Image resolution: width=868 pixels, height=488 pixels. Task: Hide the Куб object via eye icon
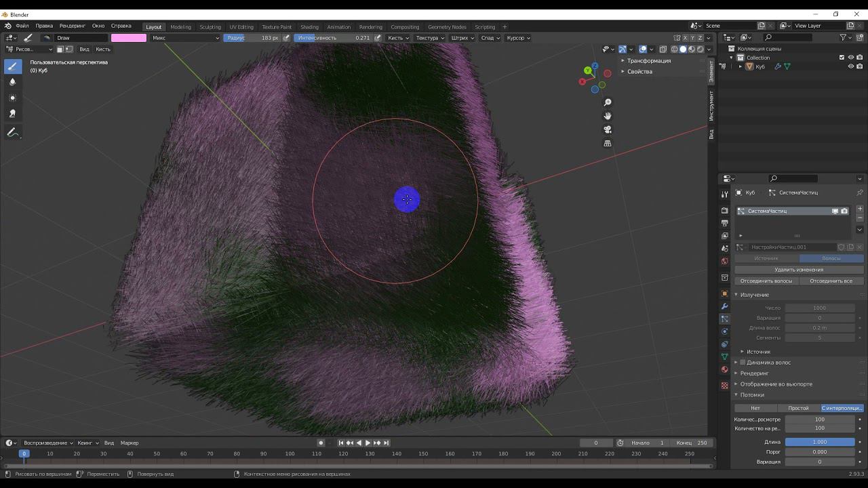[x=851, y=66]
